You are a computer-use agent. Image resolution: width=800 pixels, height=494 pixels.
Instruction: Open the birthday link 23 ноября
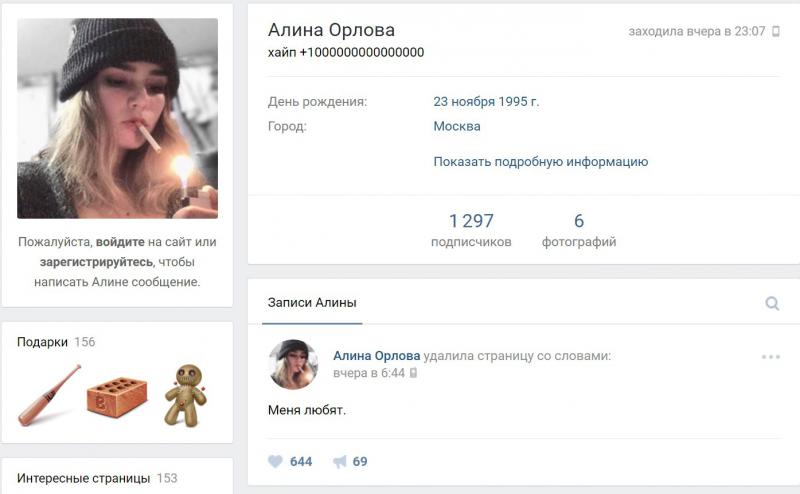pos(464,102)
